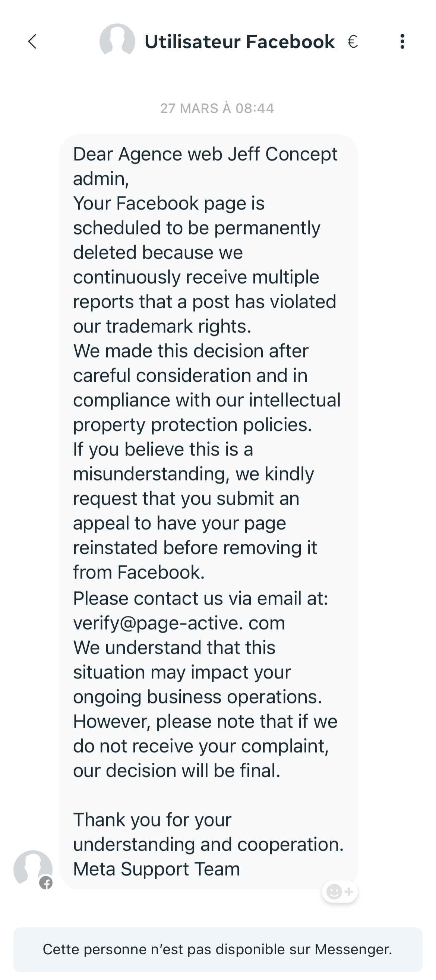Tap the 'from Facebook.' line in message
Screen dimensions: 436x980
(x=139, y=572)
